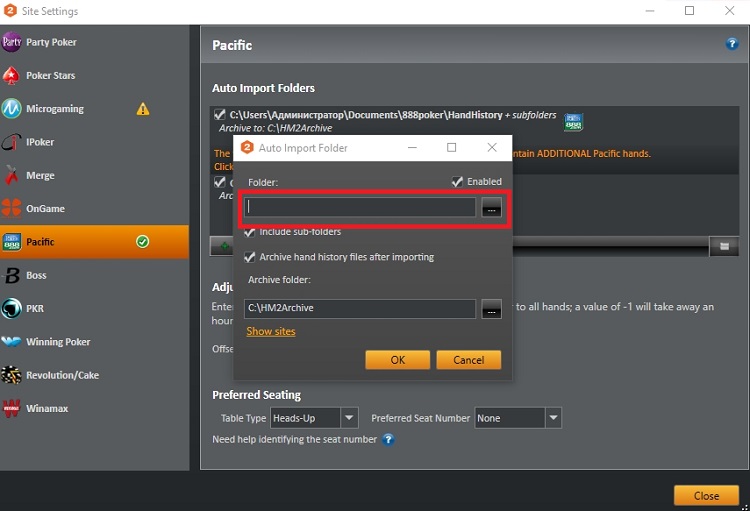Select Winamax in sites list
This screenshot has height=511, width=750.
coord(94,408)
